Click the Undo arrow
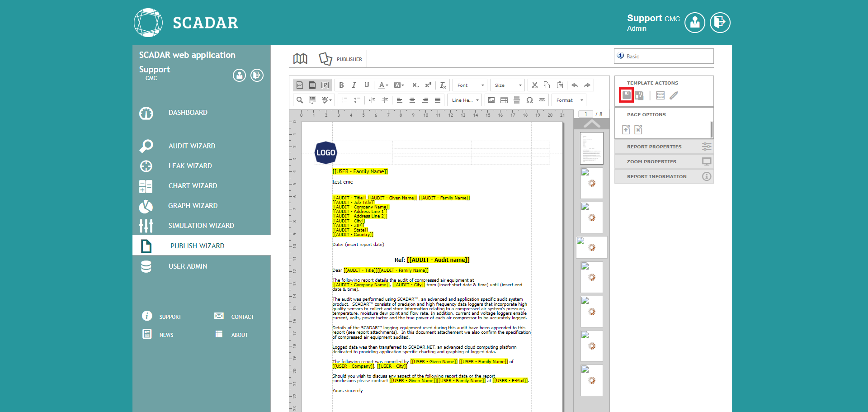 pyautogui.click(x=575, y=85)
